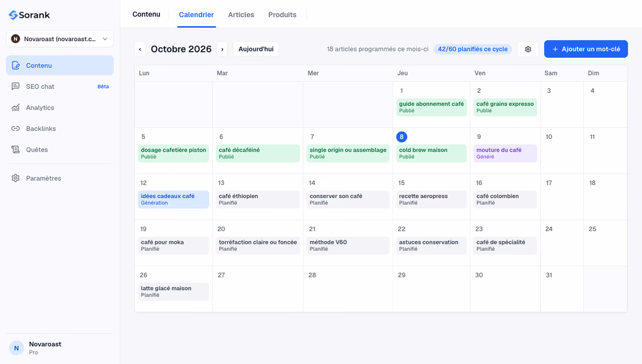
Task: Click the Backlinks chain icon
Action: (16, 129)
